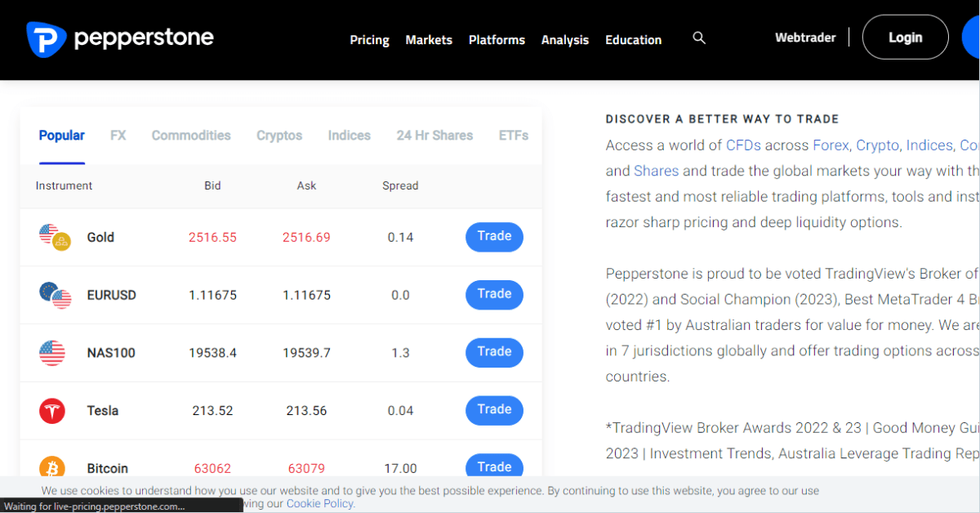This screenshot has height=513, width=980.
Task: Click the NAS100 US flag icon
Action: (54, 352)
